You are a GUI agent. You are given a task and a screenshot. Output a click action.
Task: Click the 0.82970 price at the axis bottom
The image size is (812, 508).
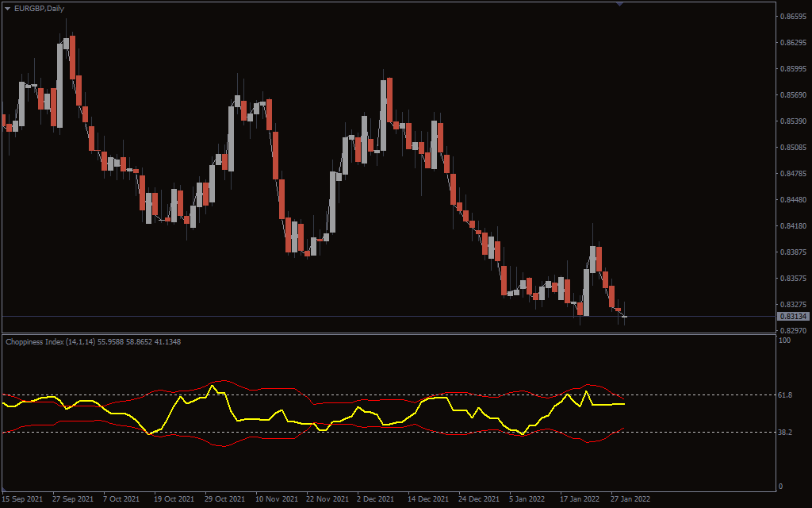(x=793, y=330)
